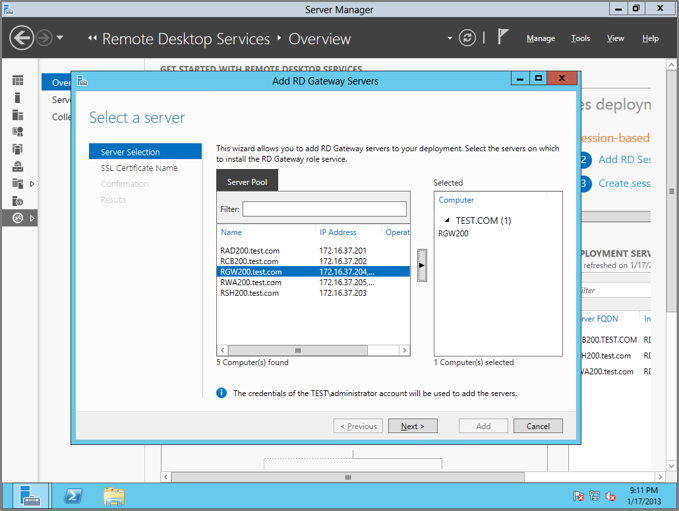
Task: Refresh the Server Manager view
Action: pyautogui.click(x=467, y=38)
